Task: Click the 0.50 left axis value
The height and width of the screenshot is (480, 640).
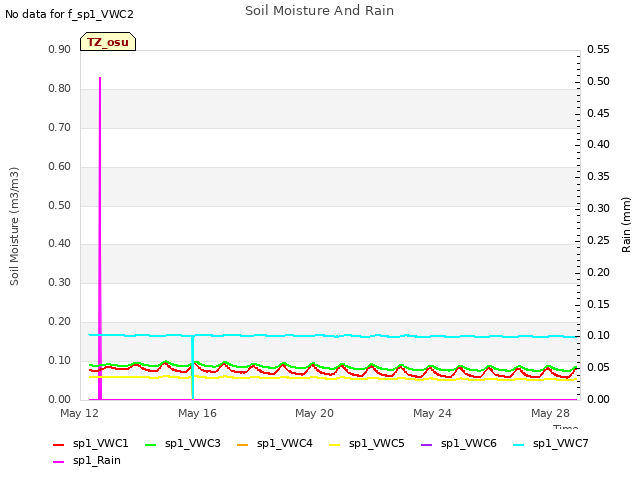Action: pos(60,205)
